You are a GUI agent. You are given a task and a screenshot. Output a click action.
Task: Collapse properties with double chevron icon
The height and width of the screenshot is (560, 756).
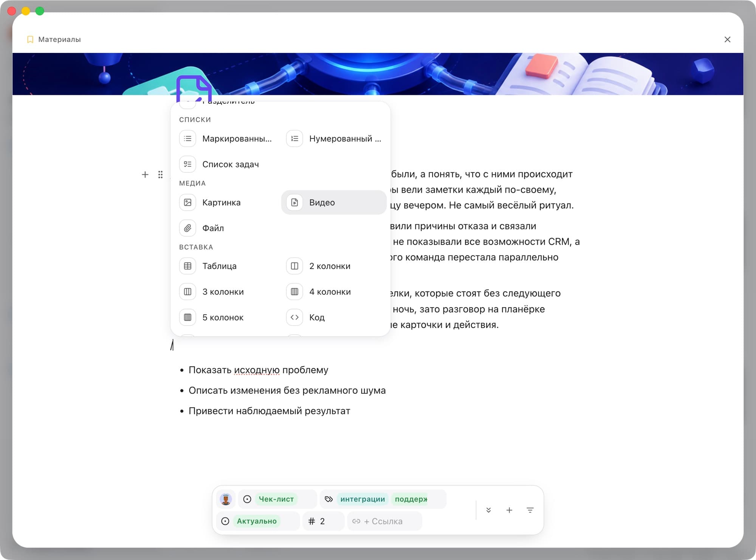488,510
